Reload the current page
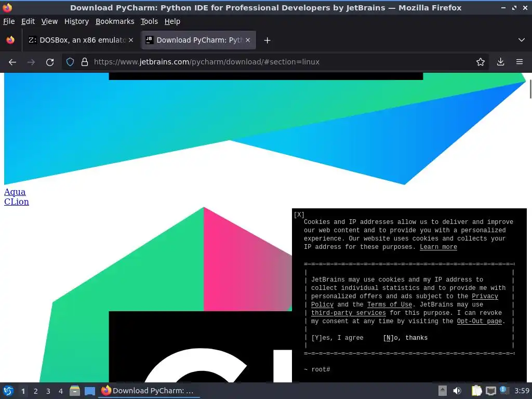This screenshot has height=399, width=532. (x=50, y=62)
